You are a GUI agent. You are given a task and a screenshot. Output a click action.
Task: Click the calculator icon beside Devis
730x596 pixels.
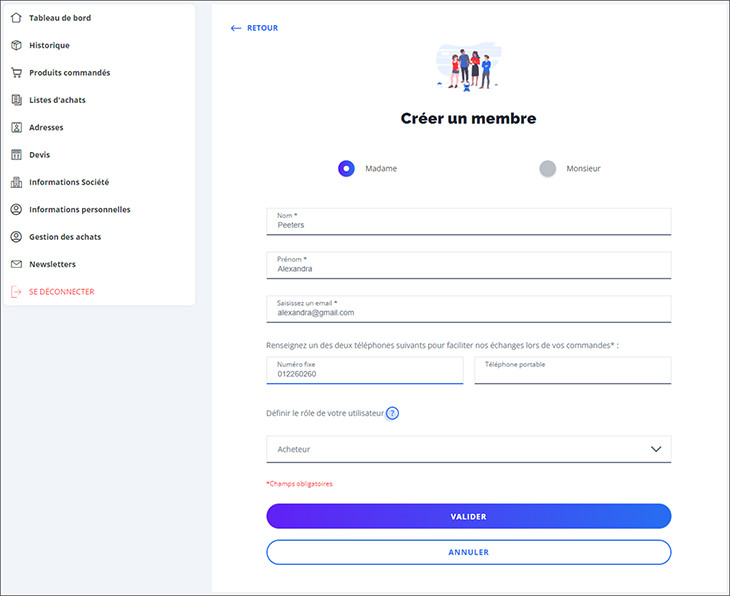pos(16,155)
